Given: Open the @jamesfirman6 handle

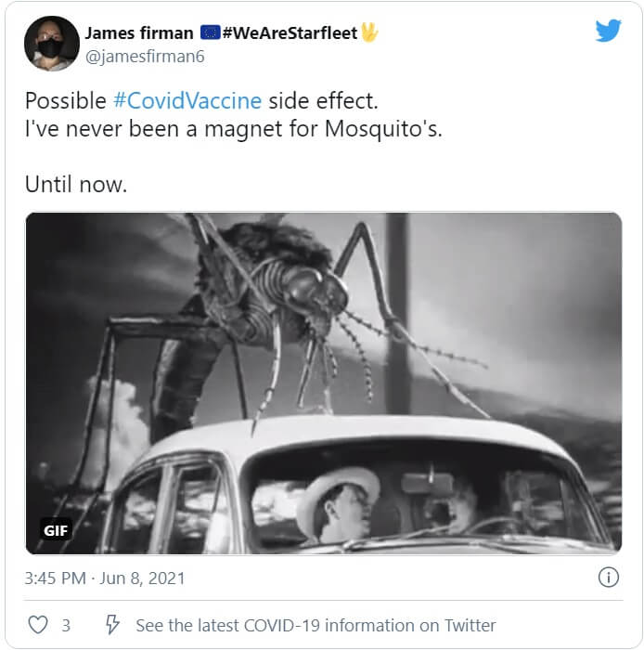Looking at the screenshot, I should click(145, 57).
